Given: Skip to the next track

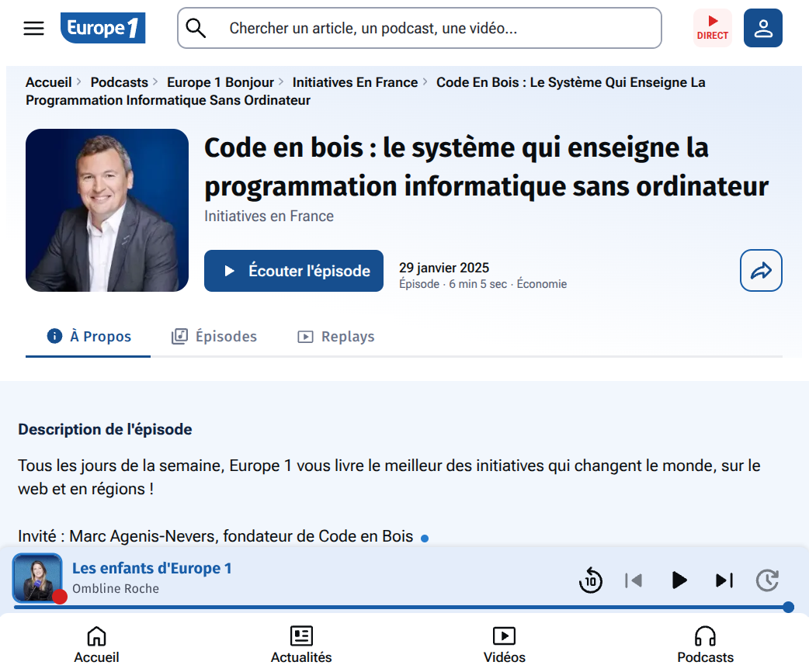Looking at the screenshot, I should pos(724,580).
